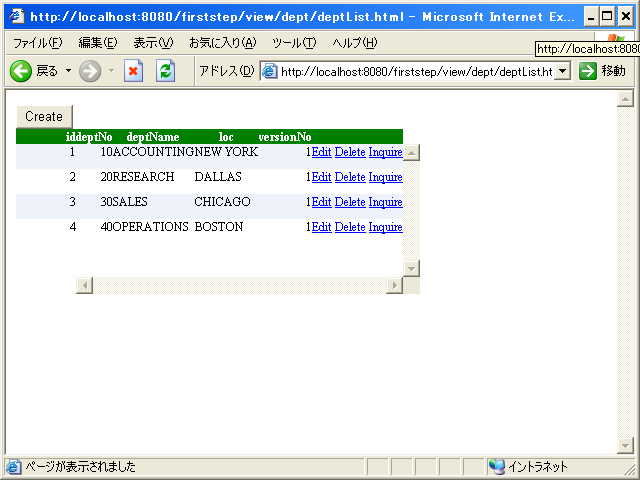Expand the Back button history dropdown
Screen dimensions: 640x480
(68, 71)
